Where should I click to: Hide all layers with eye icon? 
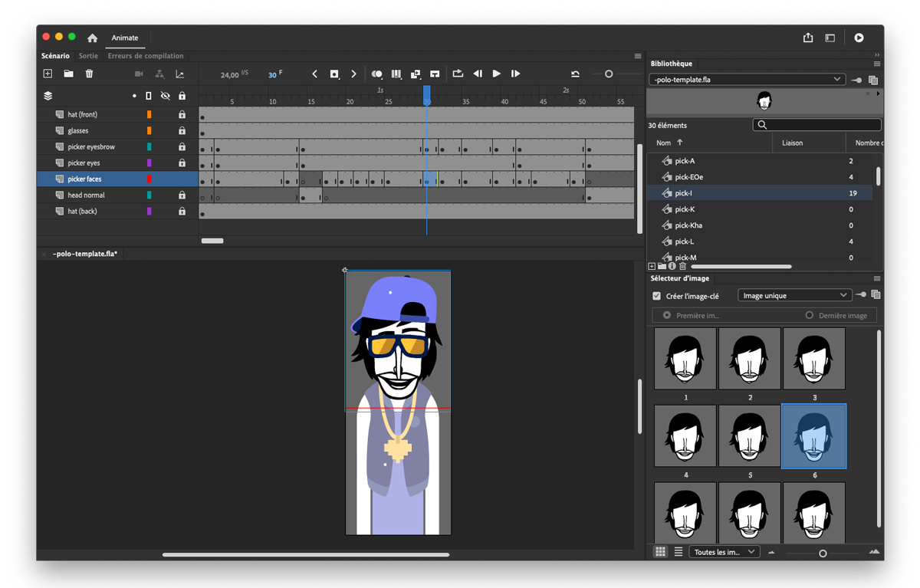[165, 96]
